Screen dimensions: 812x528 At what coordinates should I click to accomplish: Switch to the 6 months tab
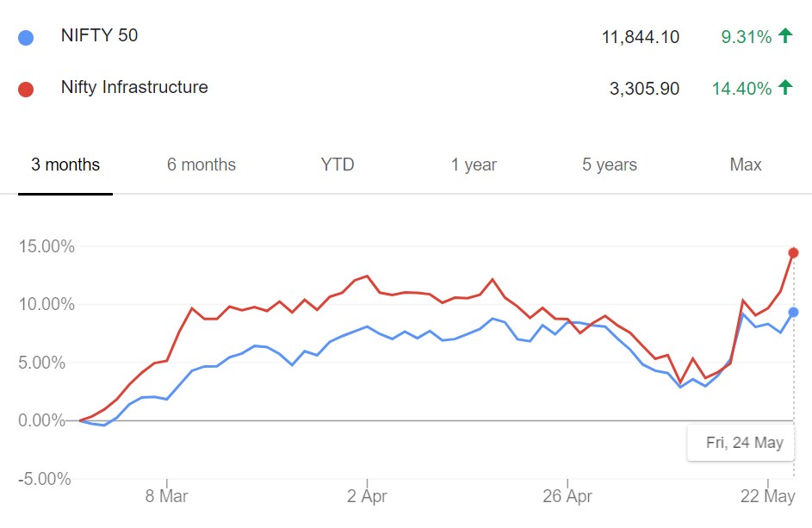coord(201,164)
